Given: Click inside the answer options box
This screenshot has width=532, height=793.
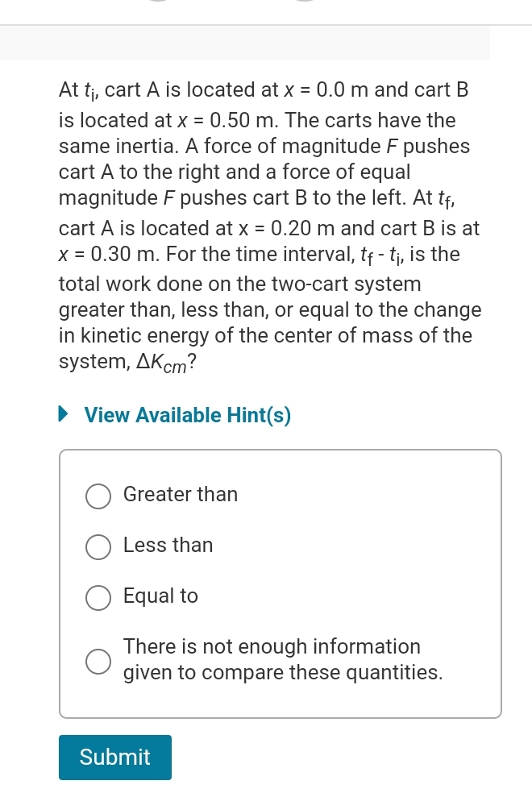Looking at the screenshot, I should pos(280,584).
